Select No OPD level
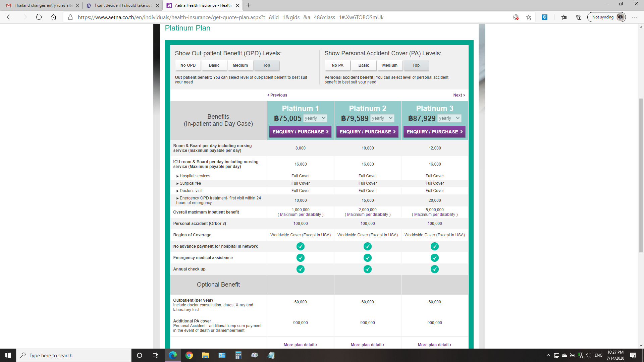The image size is (644, 362). (188, 65)
